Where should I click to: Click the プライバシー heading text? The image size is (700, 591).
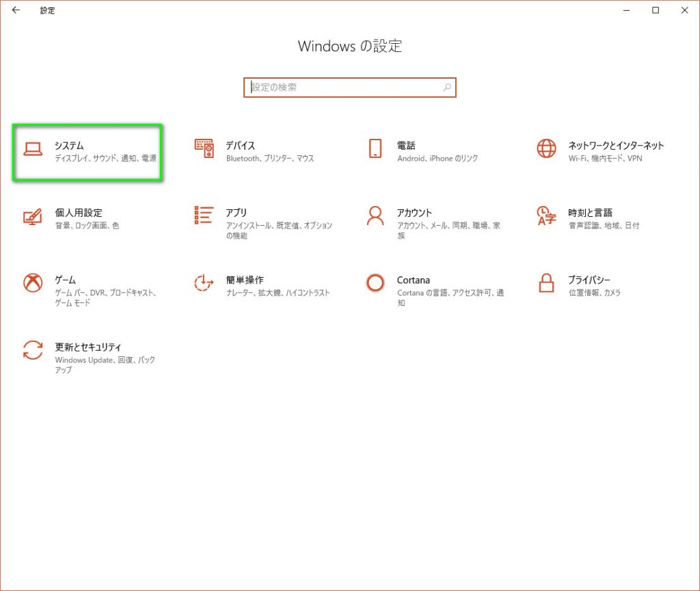[x=589, y=280]
